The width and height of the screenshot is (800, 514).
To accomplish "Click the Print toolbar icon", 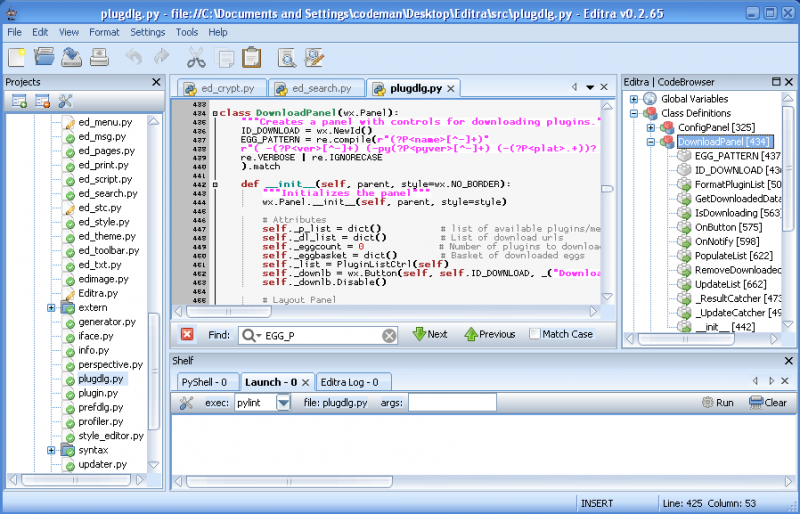I will (99, 57).
